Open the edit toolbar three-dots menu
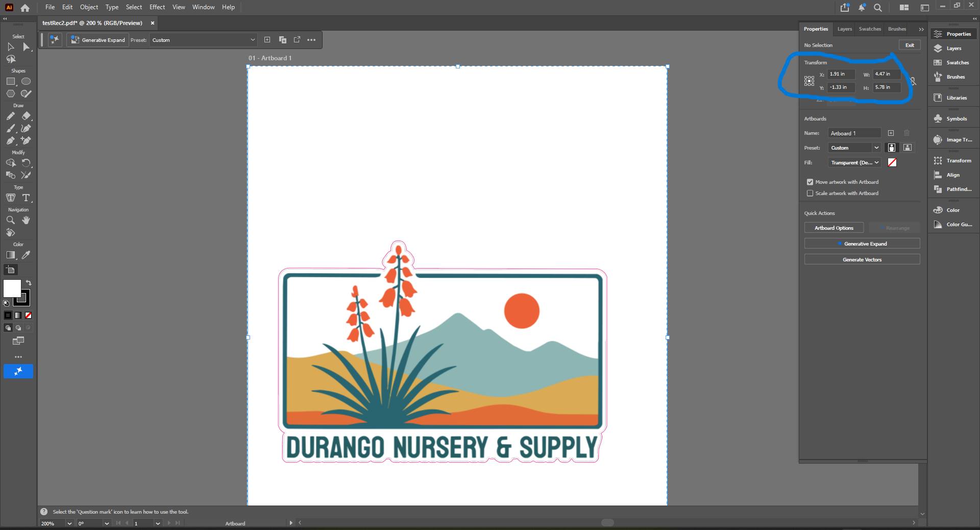The width and height of the screenshot is (980, 530). click(x=18, y=357)
